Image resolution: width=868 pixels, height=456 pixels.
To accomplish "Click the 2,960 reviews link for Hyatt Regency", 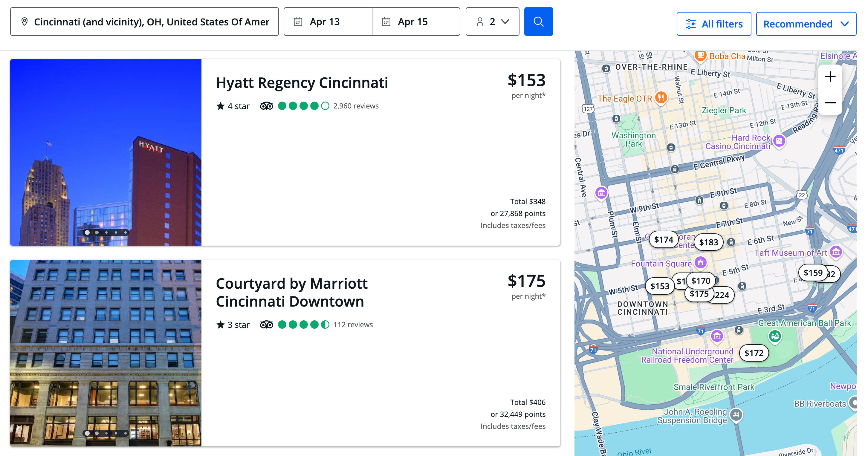I will 356,105.
